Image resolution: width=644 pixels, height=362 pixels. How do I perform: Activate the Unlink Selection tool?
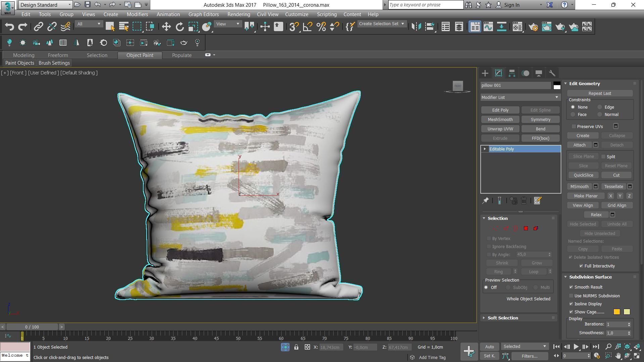pos(52,27)
